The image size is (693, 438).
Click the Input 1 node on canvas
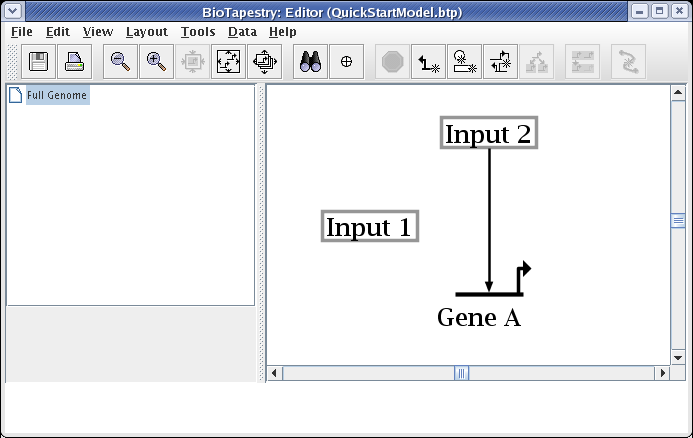(368, 227)
